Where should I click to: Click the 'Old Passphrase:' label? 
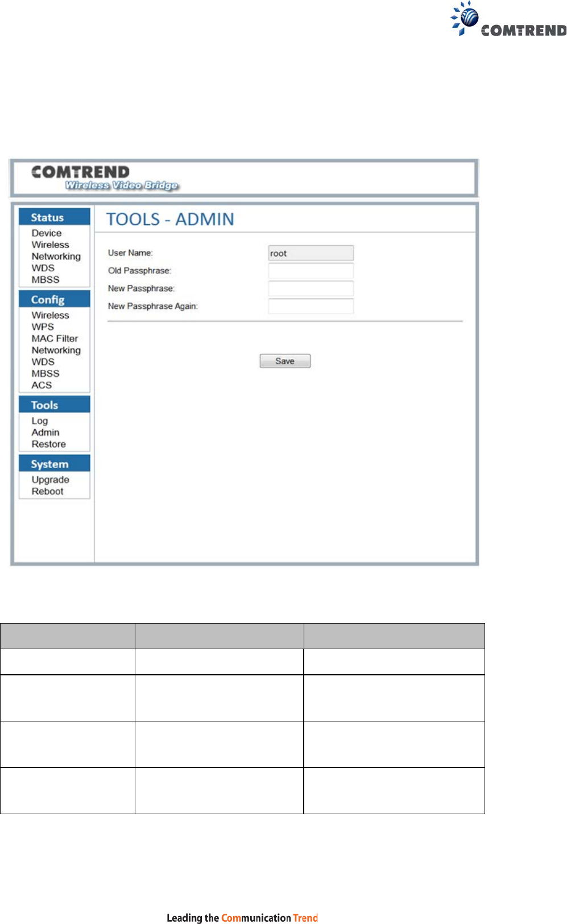[x=139, y=271]
